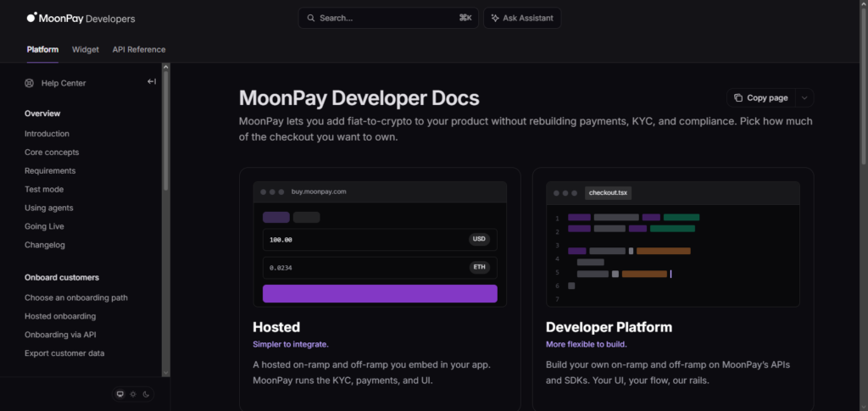The width and height of the screenshot is (868, 411).
Task: Focus the Search field
Action: (x=388, y=18)
